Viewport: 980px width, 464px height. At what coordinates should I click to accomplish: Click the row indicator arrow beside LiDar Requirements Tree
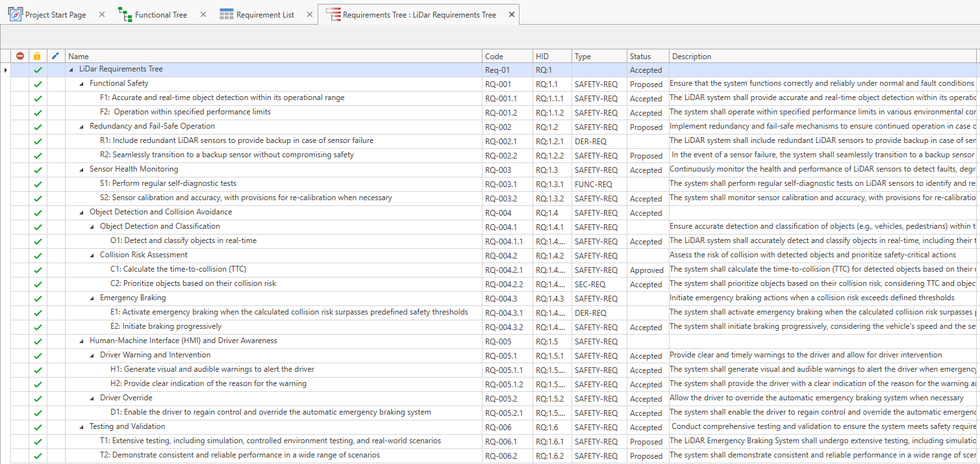coord(6,70)
